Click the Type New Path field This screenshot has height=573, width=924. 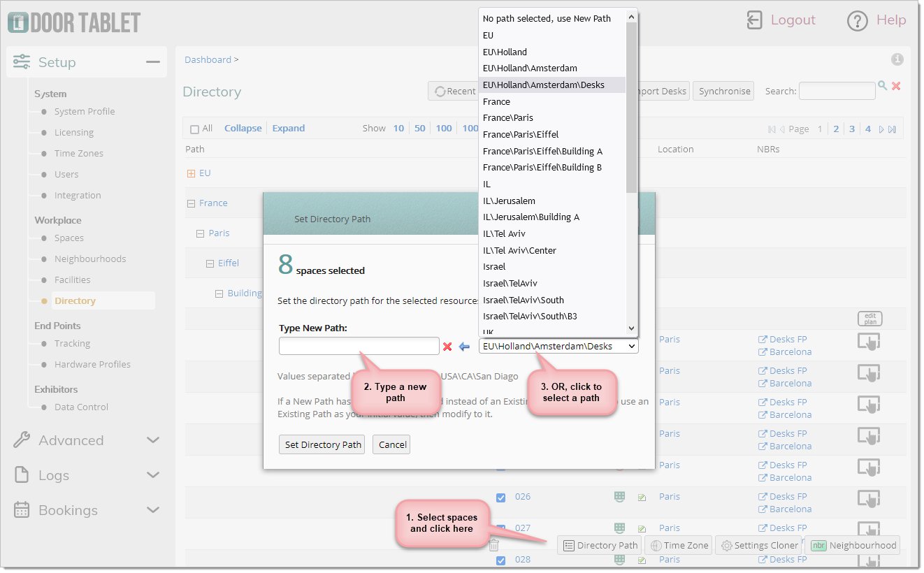pos(359,347)
